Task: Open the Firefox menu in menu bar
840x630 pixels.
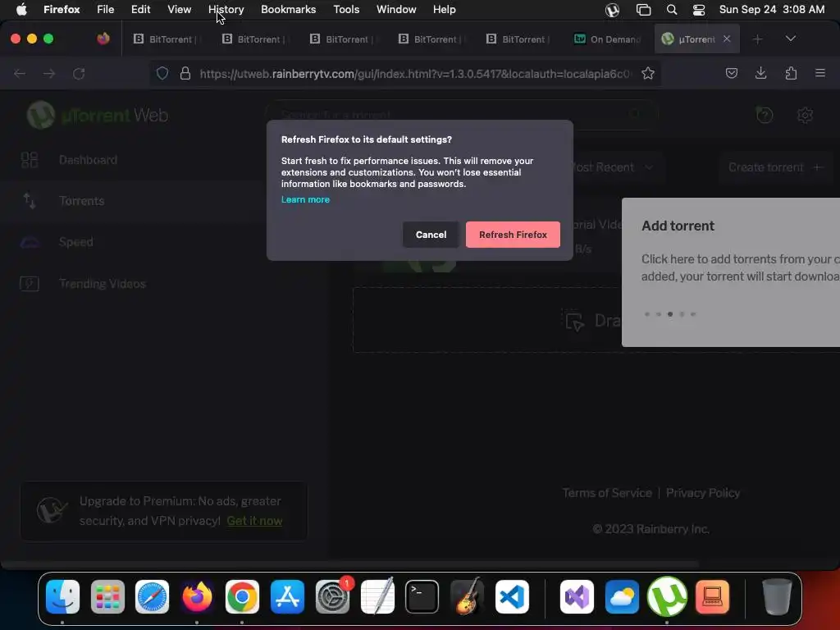Action: pos(62,9)
